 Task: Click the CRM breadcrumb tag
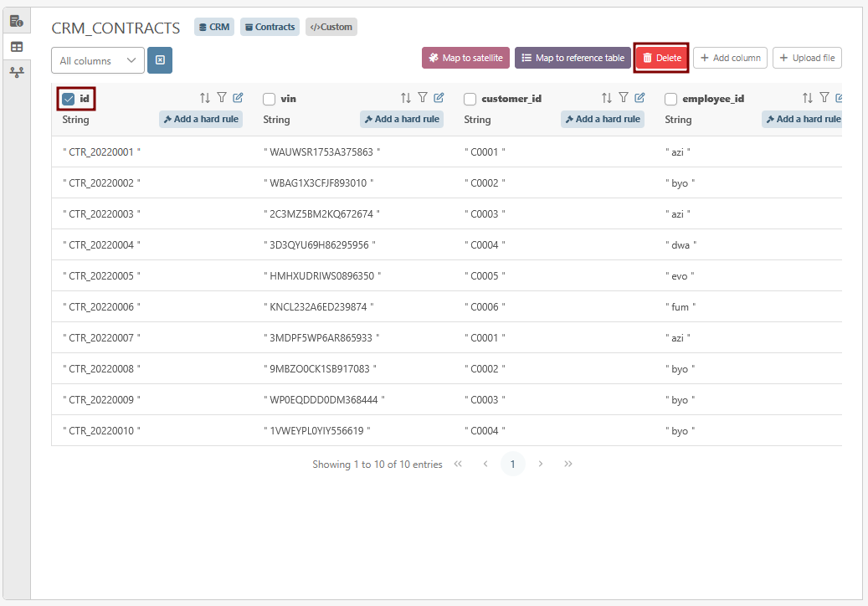coord(214,27)
